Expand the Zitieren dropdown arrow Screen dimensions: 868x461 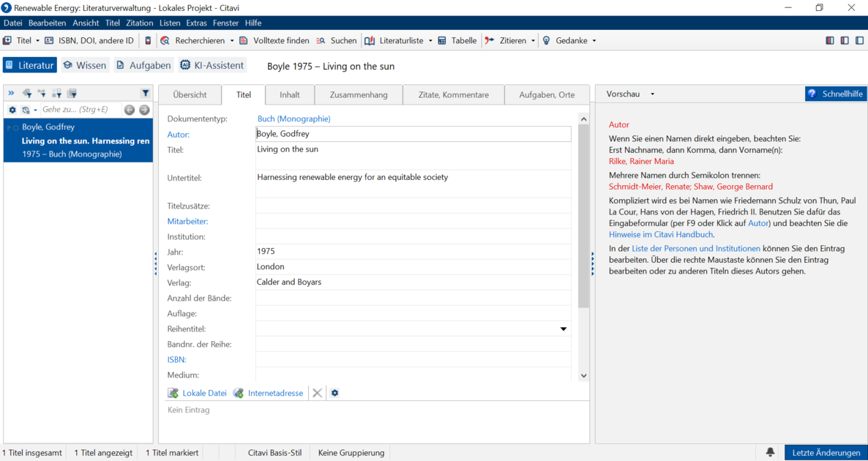(x=533, y=40)
